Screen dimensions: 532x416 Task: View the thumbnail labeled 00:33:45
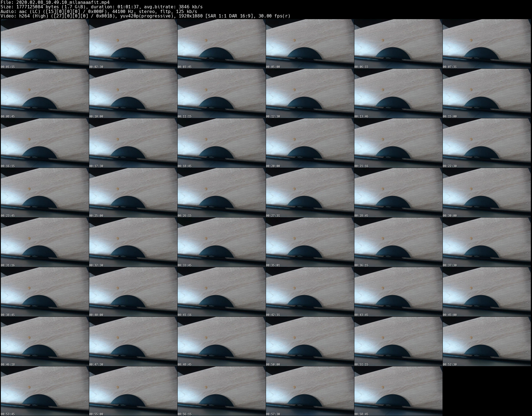click(x=221, y=242)
